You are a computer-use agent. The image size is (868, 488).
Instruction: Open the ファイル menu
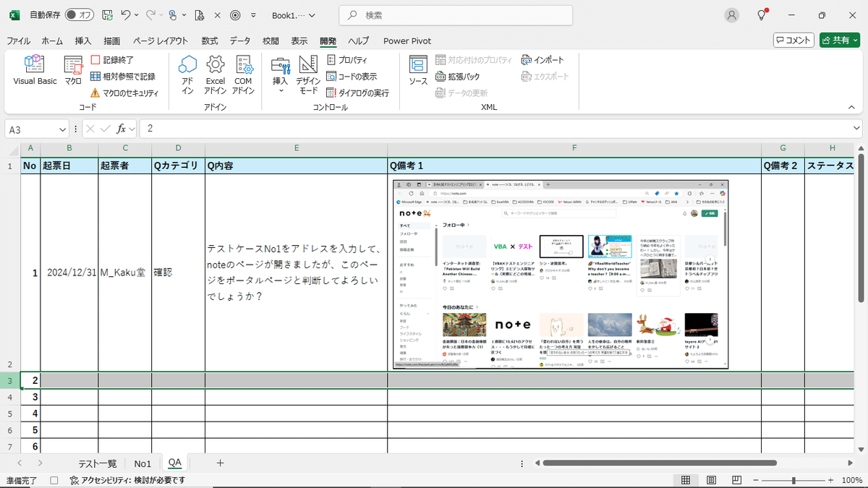[x=18, y=41]
